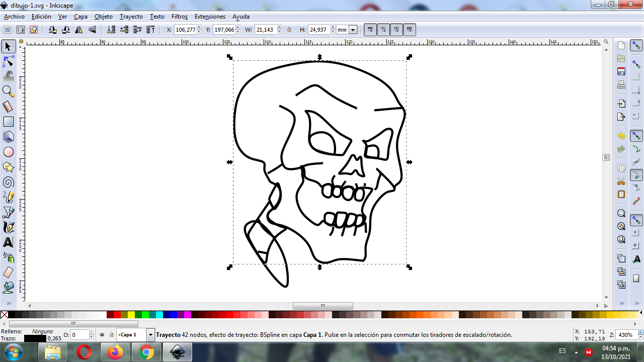Select the Star polygon tool

coord(8,167)
